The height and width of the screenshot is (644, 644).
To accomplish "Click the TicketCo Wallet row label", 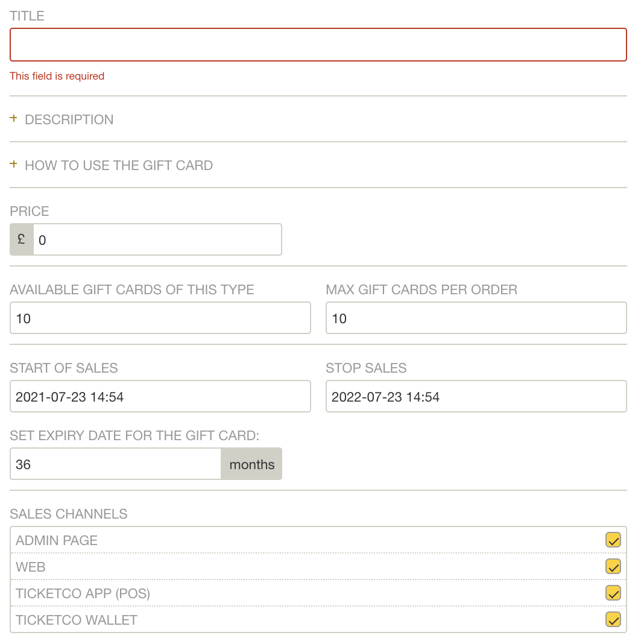I will coord(77,620).
